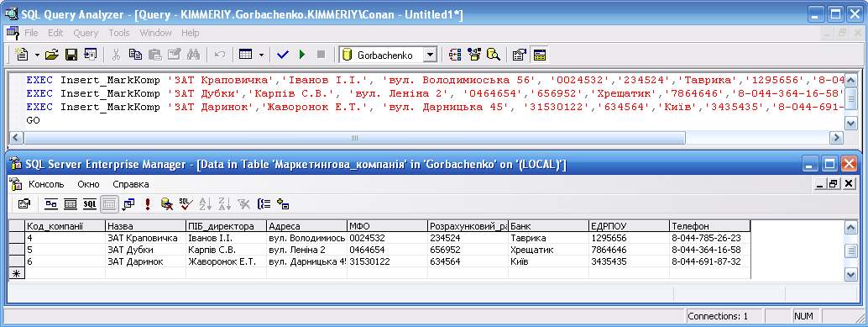868x327 pixels.
Task: Click the data grid vertical scroll up arrow
Action: (851, 227)
